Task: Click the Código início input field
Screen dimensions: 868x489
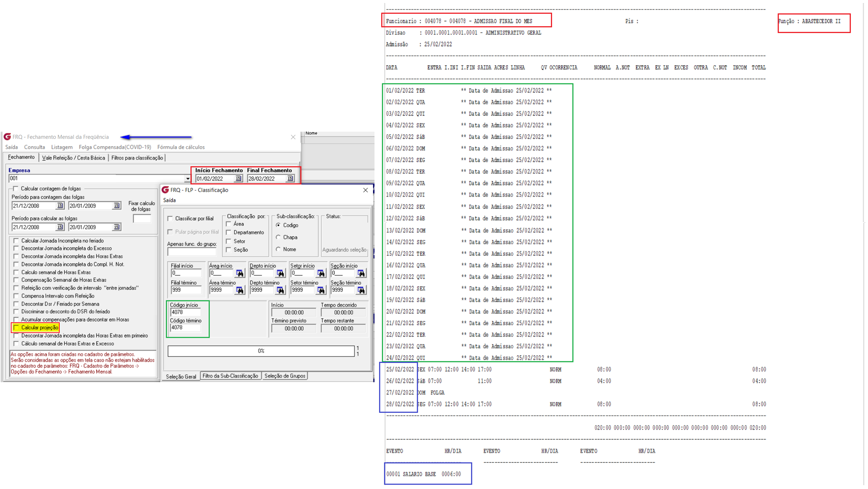Action: pyautogui.click(x=185, y=312)
